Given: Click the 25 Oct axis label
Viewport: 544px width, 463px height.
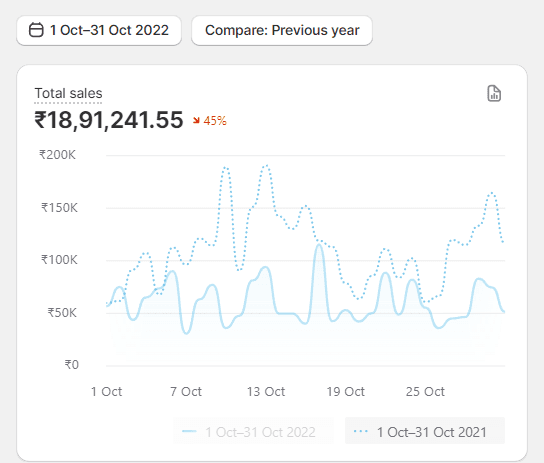Looking at the screenshot, I should coord(425,392).
